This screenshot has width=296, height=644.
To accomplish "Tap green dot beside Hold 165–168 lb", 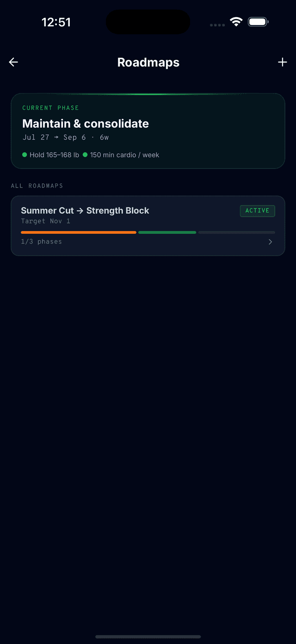I will (x=25, y=155).
